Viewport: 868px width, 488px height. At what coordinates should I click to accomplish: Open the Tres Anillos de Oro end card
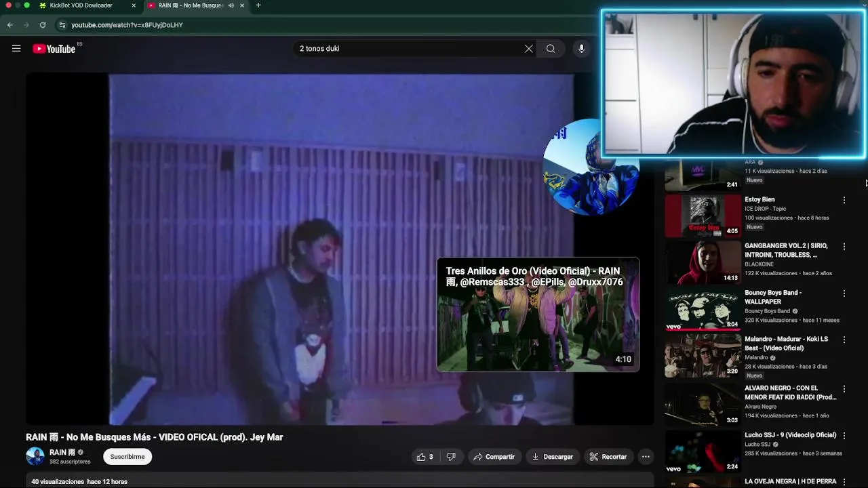538,314
